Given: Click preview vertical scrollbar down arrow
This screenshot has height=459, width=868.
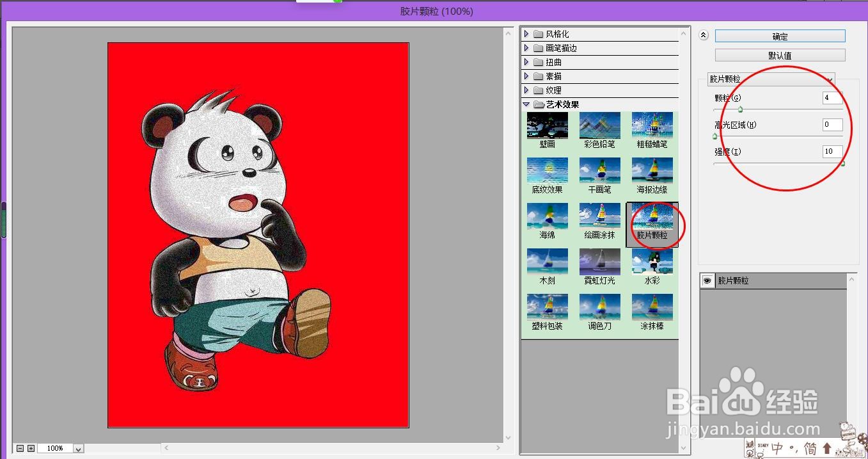Looking at the screenshot, I should tap(509, 438).
